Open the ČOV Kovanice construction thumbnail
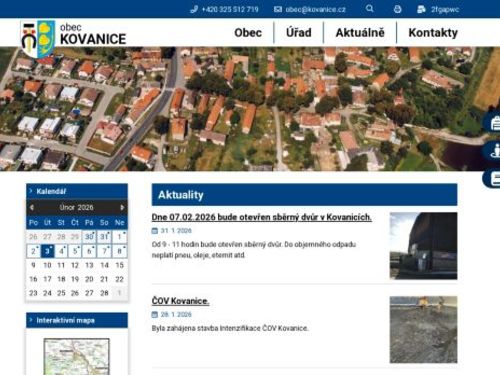Screen dimensions: 500x375 click(x=423, y=330)
